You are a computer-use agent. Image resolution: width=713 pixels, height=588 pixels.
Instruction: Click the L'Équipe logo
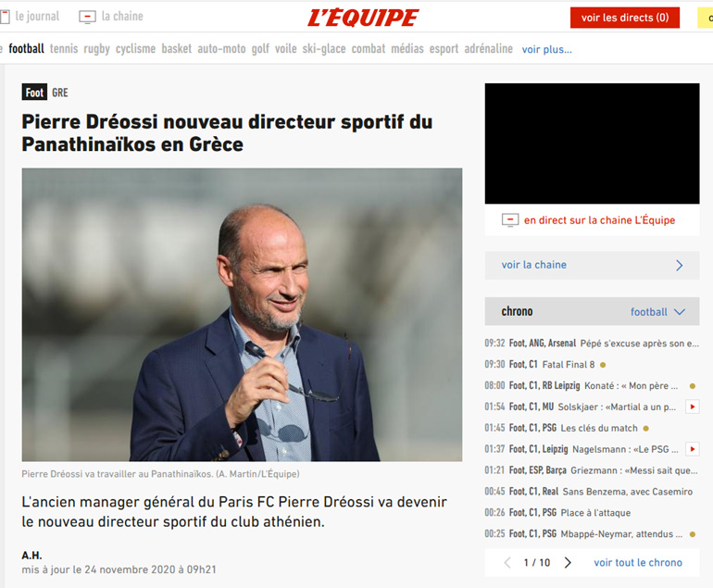click(x=362, y=18)
